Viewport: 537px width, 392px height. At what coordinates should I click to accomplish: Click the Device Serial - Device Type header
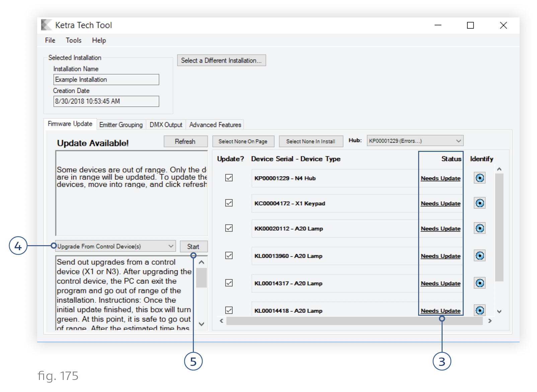pyautogui.click(x=296, y=159)
